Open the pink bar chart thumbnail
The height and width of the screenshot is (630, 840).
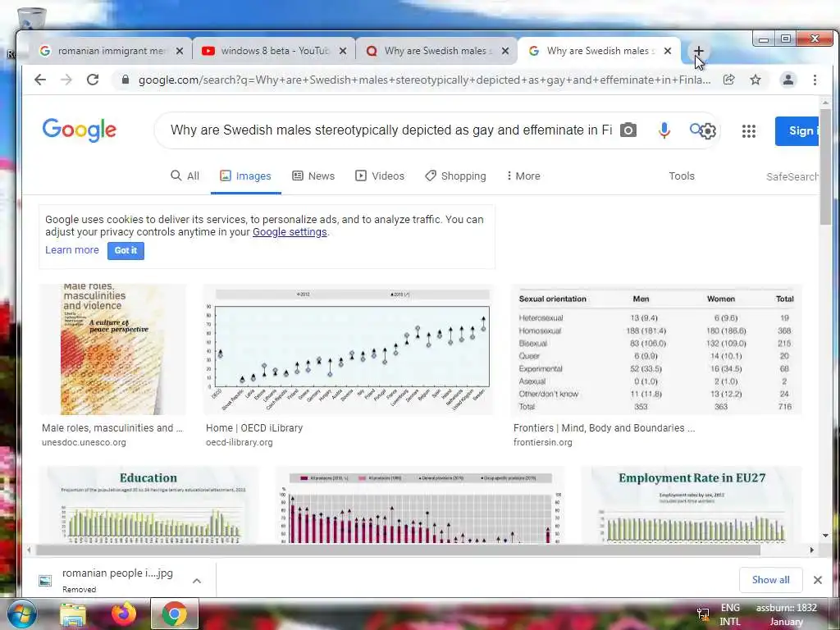pos(419,504)
